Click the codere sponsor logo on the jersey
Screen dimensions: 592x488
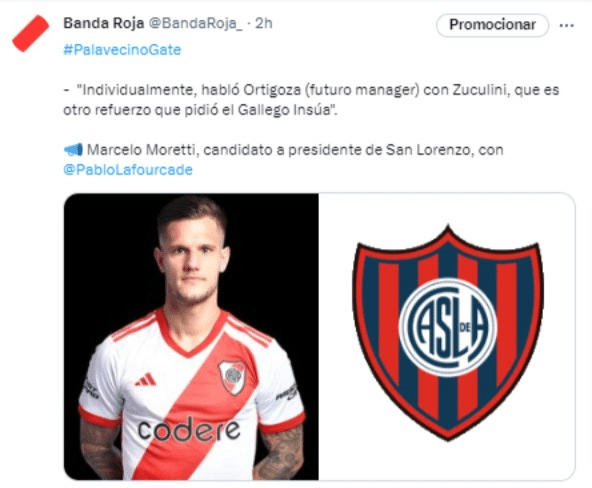[188, 429]
